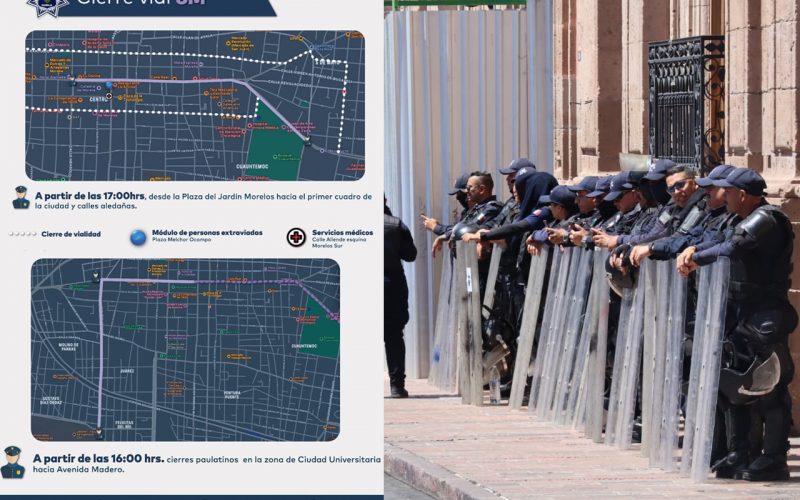Viewport: 800px width, 500px height.
Task: Click the JUAREZ label on bottom map
Action: (127, 371)
